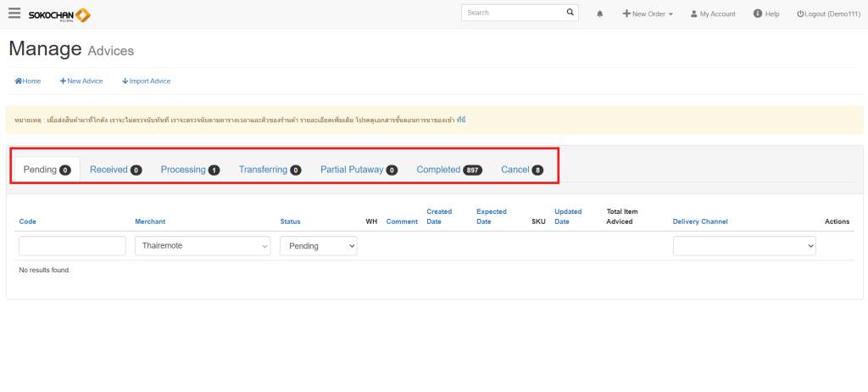Open the notifications bell

coord(600,14)
